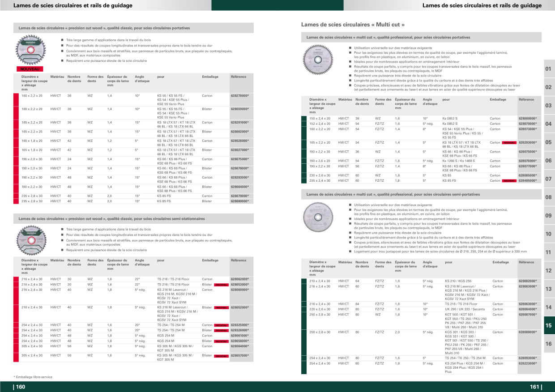The height and width of the screenshot is (392, 555).
Task: Select reference number 628680000
Action: pos(240,201)
